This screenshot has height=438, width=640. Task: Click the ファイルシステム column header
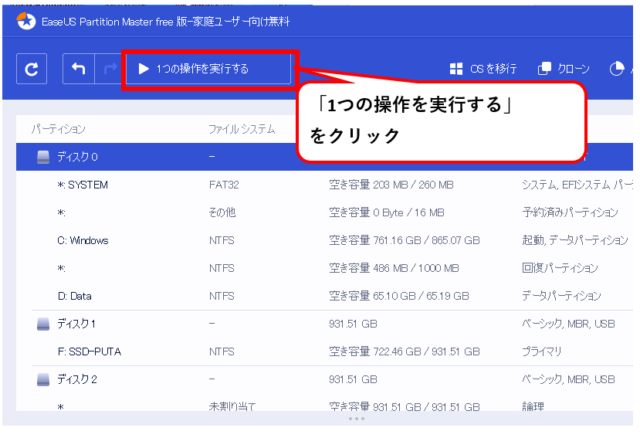pyautogui.click(x=242, y=129)
